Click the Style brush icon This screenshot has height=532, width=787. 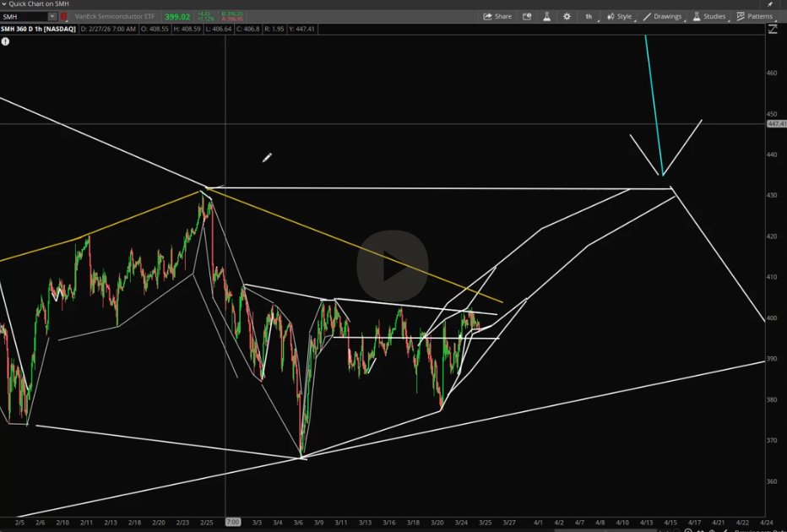tap(610, 16)
